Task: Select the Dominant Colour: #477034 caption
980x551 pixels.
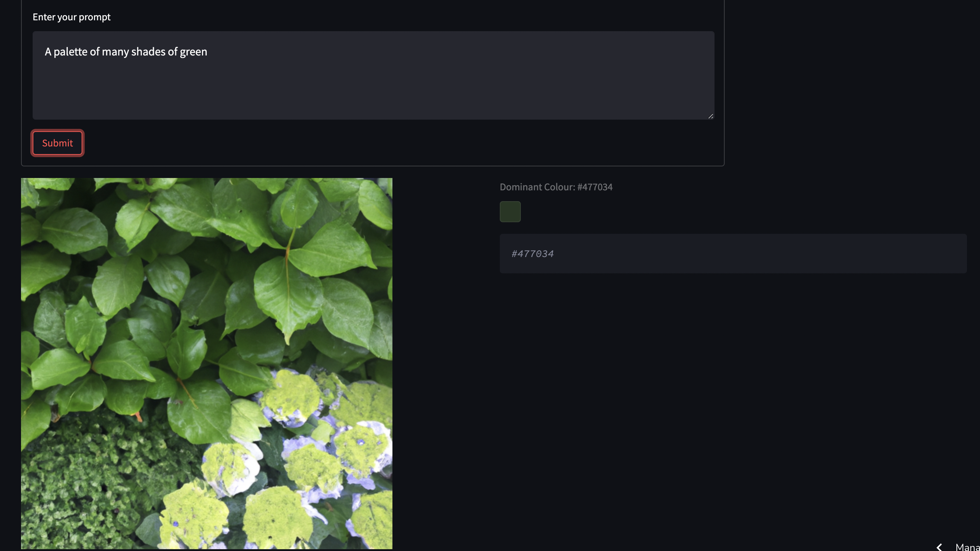Action: tap(556, 187)
